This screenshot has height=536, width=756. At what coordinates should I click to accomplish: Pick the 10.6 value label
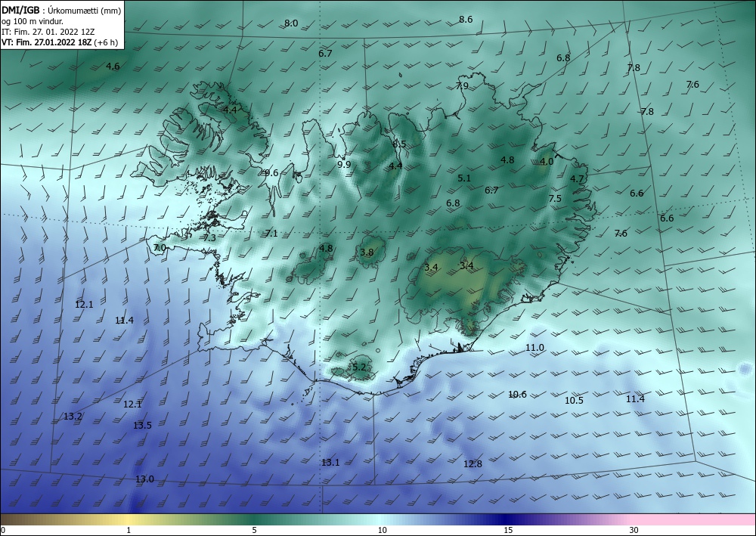[x=517, y=395]
